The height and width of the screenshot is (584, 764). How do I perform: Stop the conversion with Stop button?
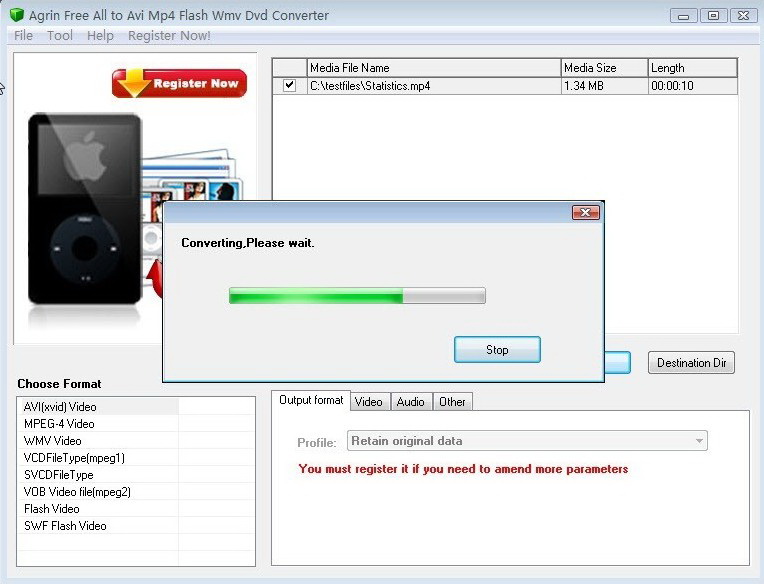click(497, 349)
